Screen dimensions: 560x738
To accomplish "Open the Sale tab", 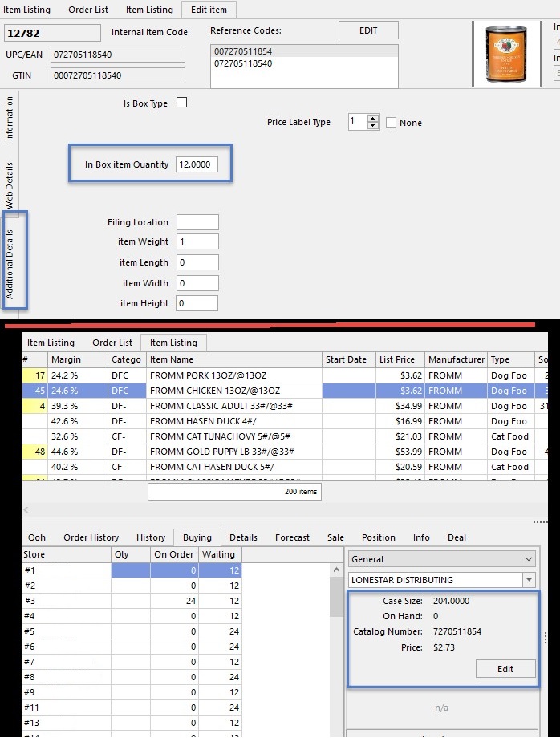I will tap(335, 537).
